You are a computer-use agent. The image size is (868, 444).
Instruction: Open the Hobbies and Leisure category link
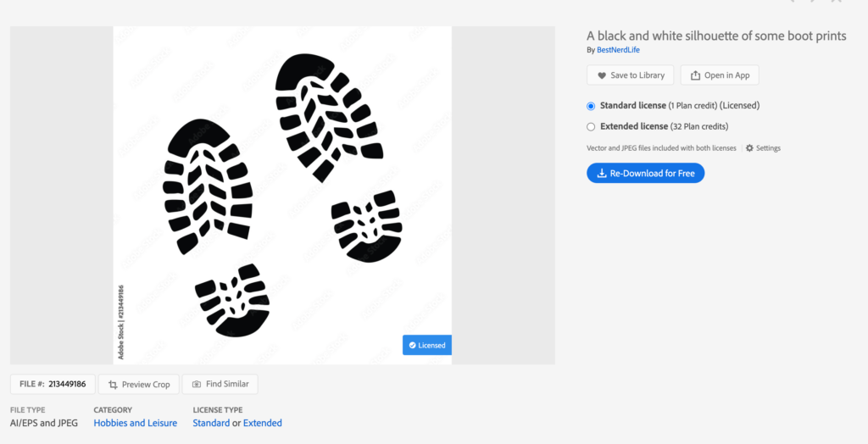click(x=135, y=423)
